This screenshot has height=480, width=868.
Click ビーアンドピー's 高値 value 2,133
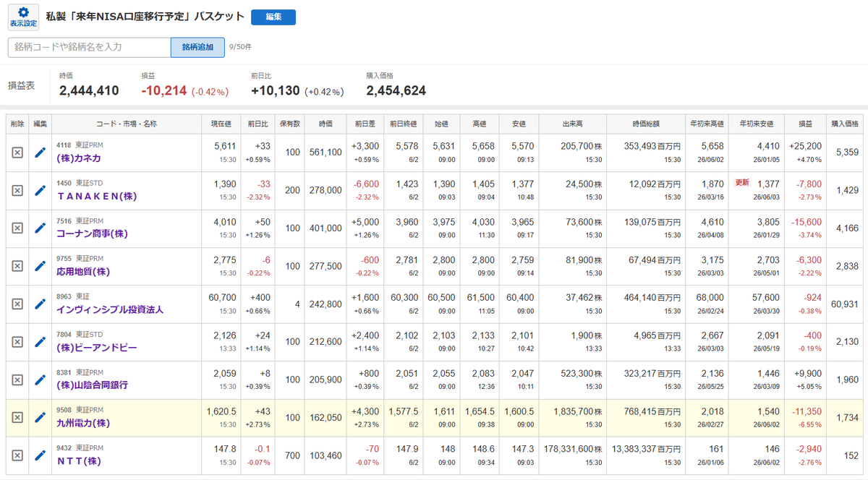[482, 335]
